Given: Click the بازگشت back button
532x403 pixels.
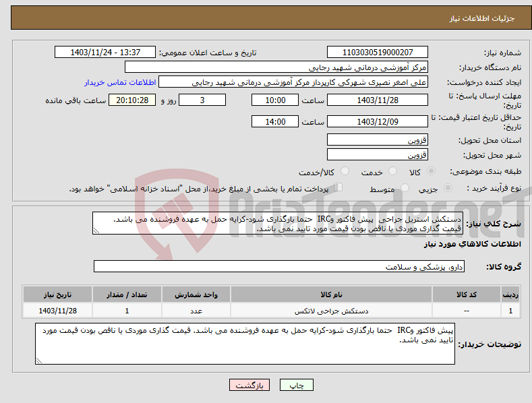Looking at the screenshot, I should coord(249,385).
